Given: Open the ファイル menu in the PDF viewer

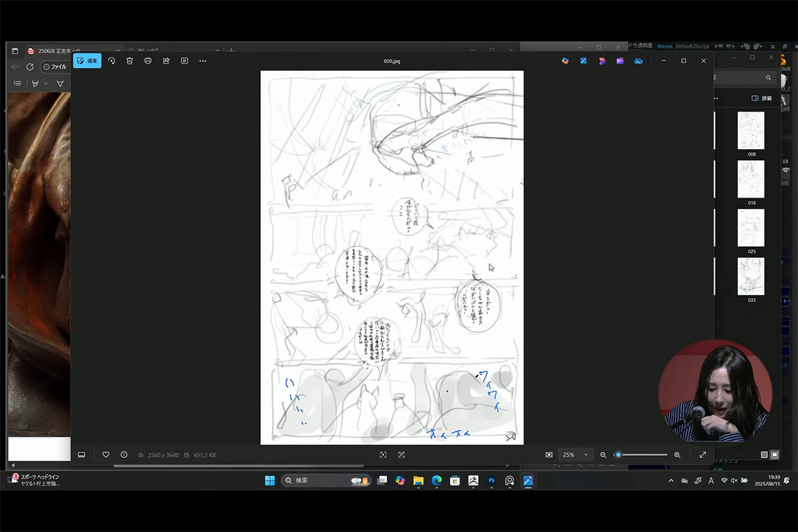Looking at the screenshot, I should coord(55,66).
